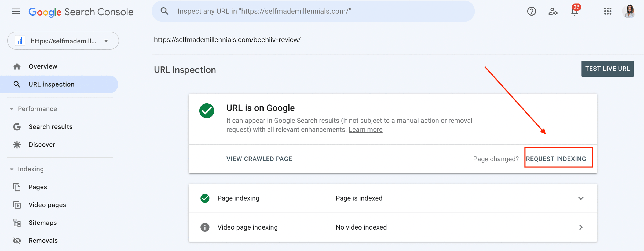Screen dimensions: 644x251
Task: Click the URL Inspection heading
Action: [185, 70]
